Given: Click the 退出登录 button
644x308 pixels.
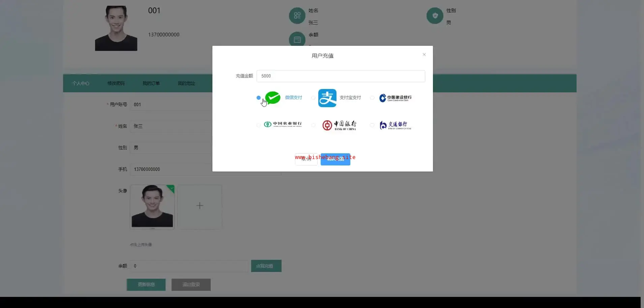Looking at the screenshot, I should point(191,284).
